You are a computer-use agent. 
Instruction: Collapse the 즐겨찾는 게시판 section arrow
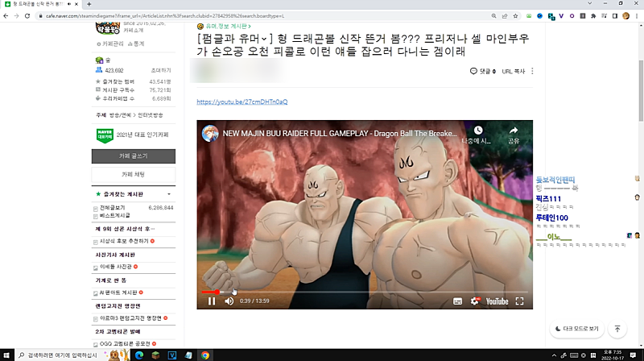tap(168, 194)
